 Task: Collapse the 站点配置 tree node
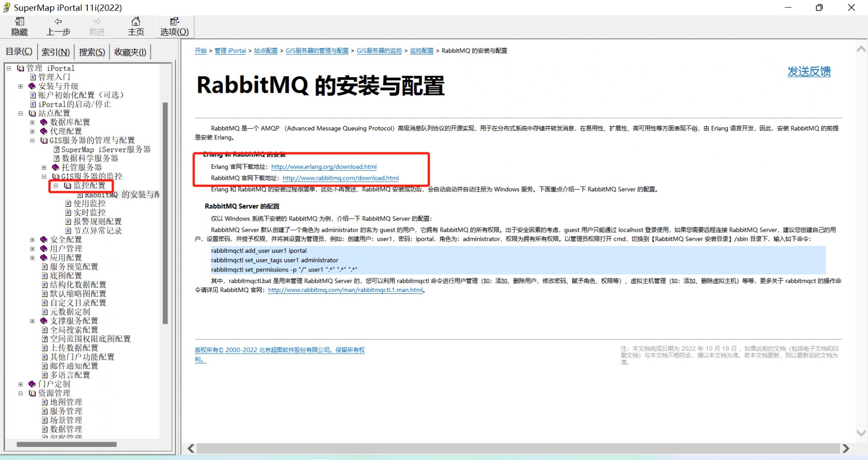21,113
